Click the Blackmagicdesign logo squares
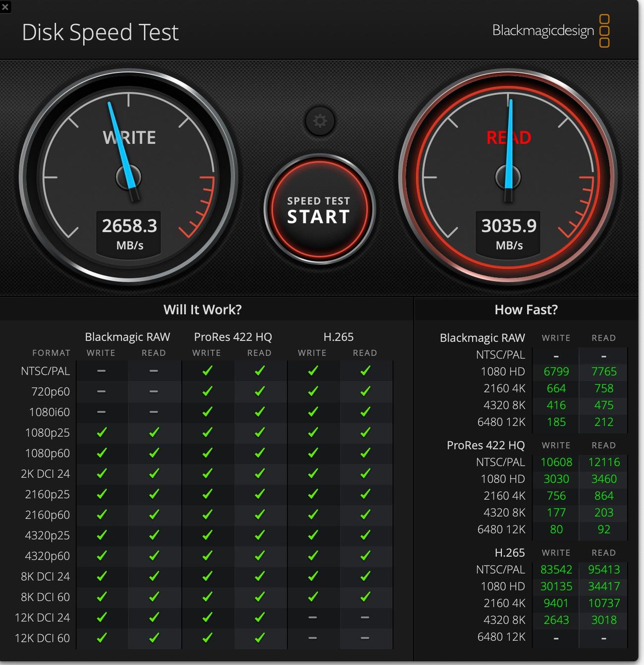The image size is (644, 665). pyautogui.click(x=604, y=31)
